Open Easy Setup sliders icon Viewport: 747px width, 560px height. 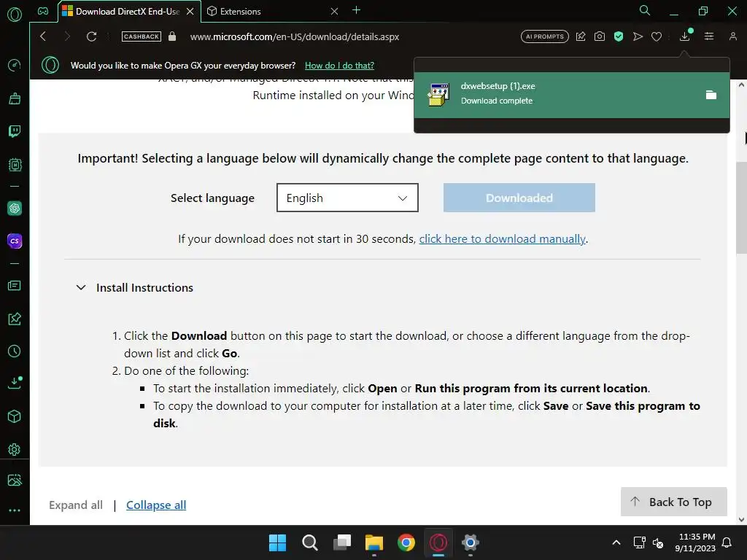point(709,36)
